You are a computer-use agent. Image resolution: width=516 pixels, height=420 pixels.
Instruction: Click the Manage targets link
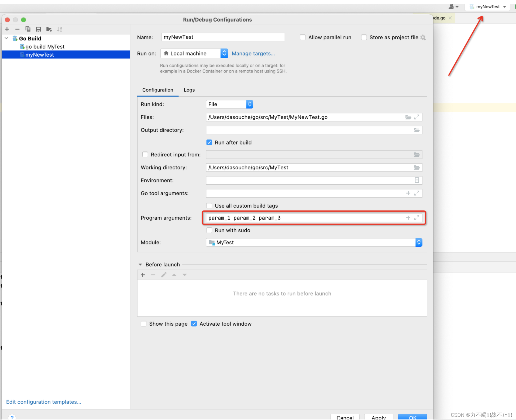253,54
